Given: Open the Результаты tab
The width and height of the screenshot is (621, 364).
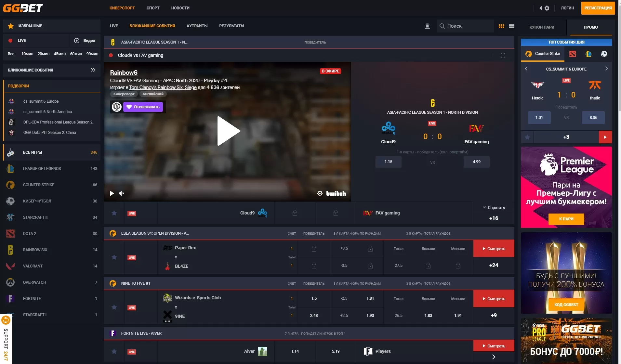Looking at the screenshot, I should [231, 26].
